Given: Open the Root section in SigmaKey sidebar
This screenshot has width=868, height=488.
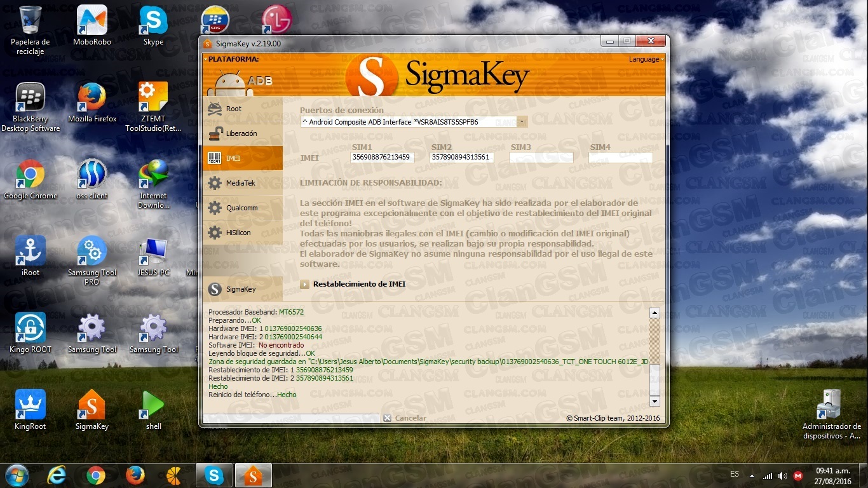Looking at the screenshot, I should (242, 109).
